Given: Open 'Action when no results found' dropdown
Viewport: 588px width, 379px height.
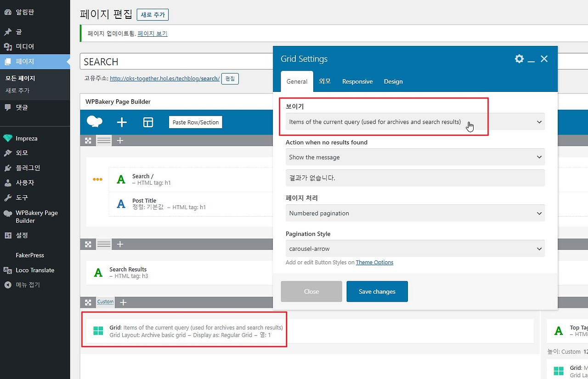Looking at the screenshot, I should (x=415, y=157).
